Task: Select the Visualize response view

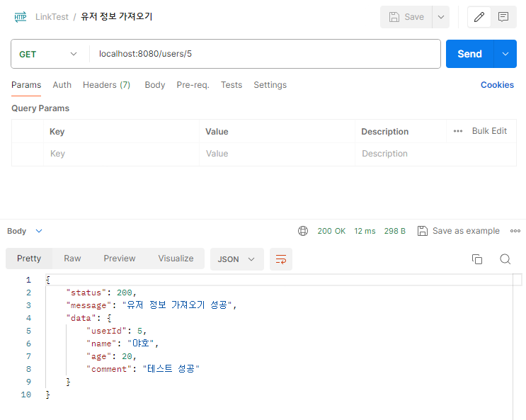Action: (x=176, y=259)
